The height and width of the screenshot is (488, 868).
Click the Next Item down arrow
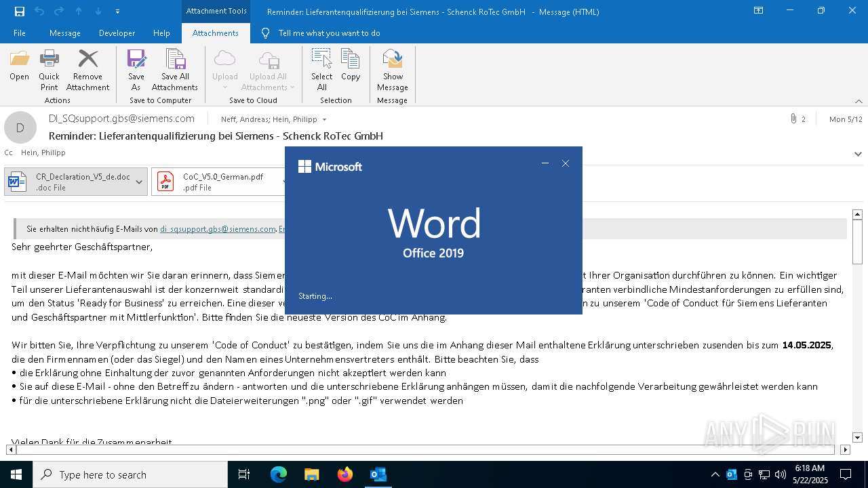pos(98,12)
